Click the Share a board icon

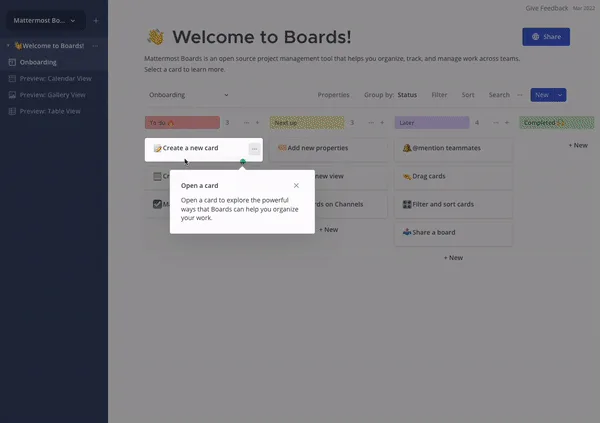[407, 232]
